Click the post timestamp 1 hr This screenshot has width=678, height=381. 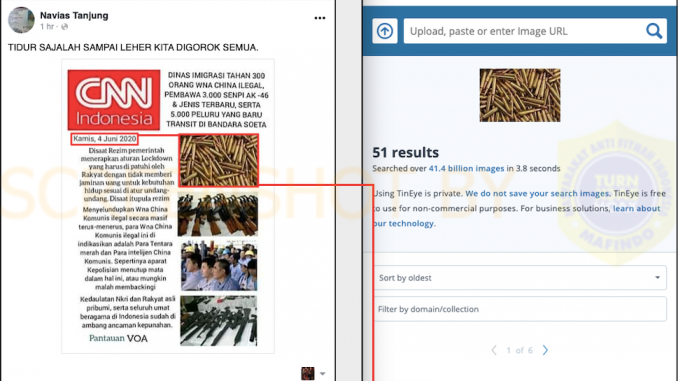(x=47, y=27)
